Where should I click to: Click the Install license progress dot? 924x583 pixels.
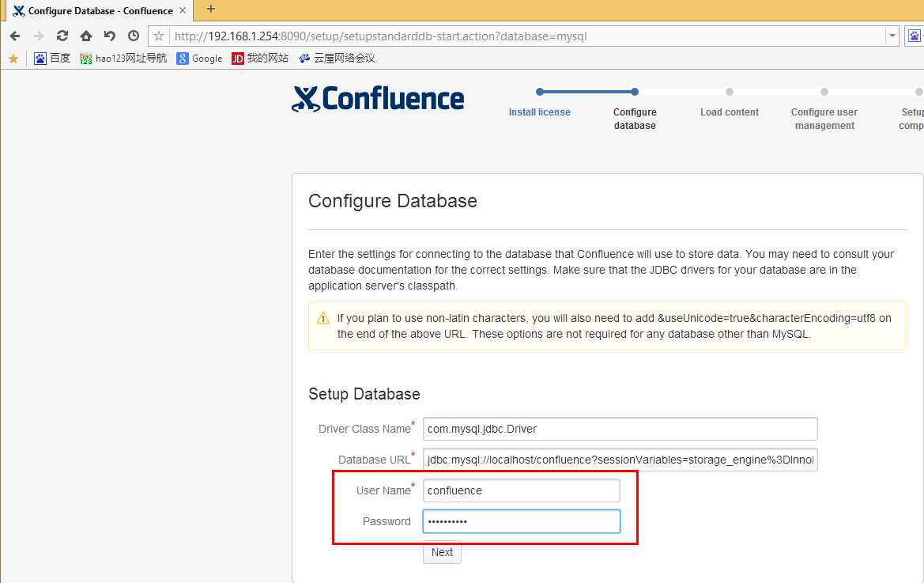point(540,92)
